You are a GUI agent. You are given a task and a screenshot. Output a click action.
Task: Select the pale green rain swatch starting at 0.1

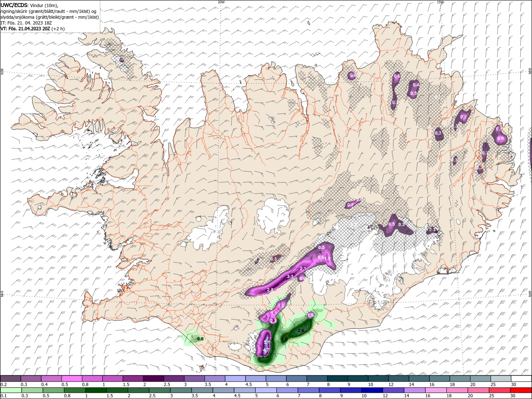[10, 390]
